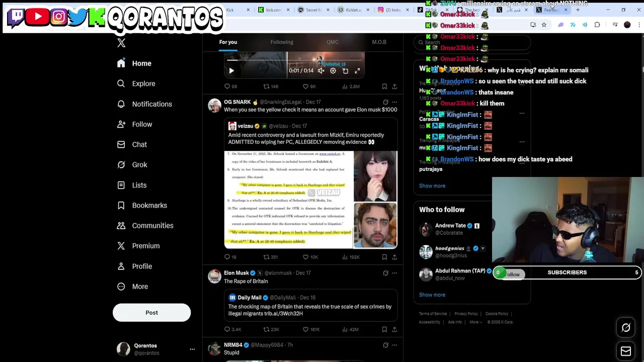Screen dimensions: 644x362
Task: Bookmark the Elon Musk post
Action: [384, 329]
